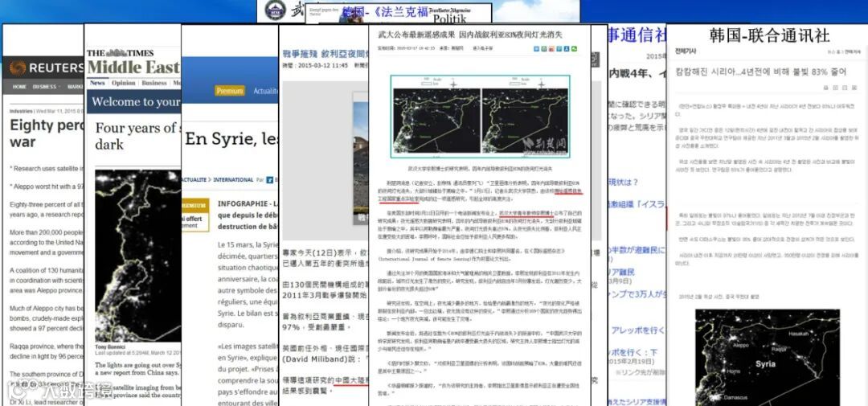Open HOME in the Reuters navigation bar
868x406 pixels.
tap(19, 87)
